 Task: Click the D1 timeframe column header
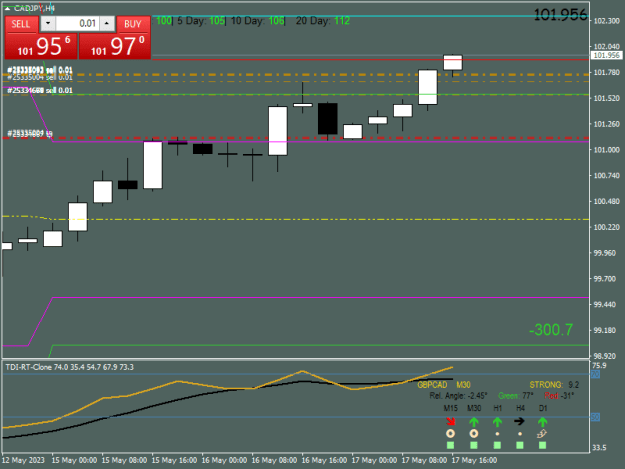pyautogui.click(x=543, y=408)
